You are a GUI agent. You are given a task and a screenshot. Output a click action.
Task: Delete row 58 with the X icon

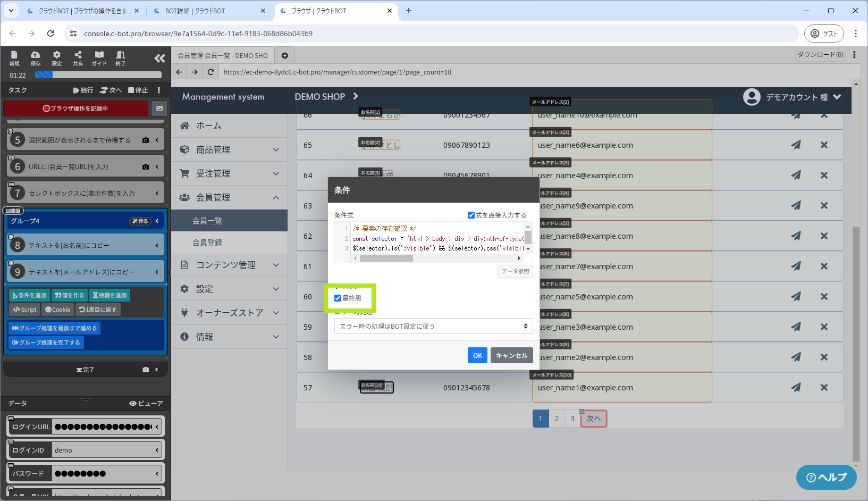click(x=824, y=357)
